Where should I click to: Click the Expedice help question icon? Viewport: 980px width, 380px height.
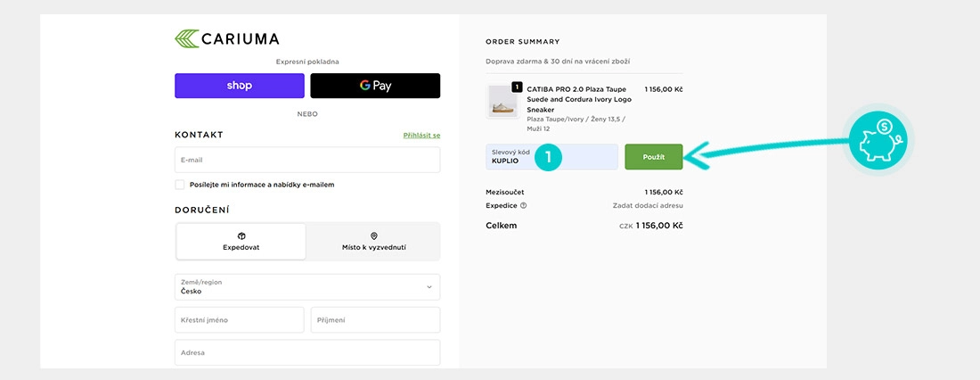tap(523, 205)
